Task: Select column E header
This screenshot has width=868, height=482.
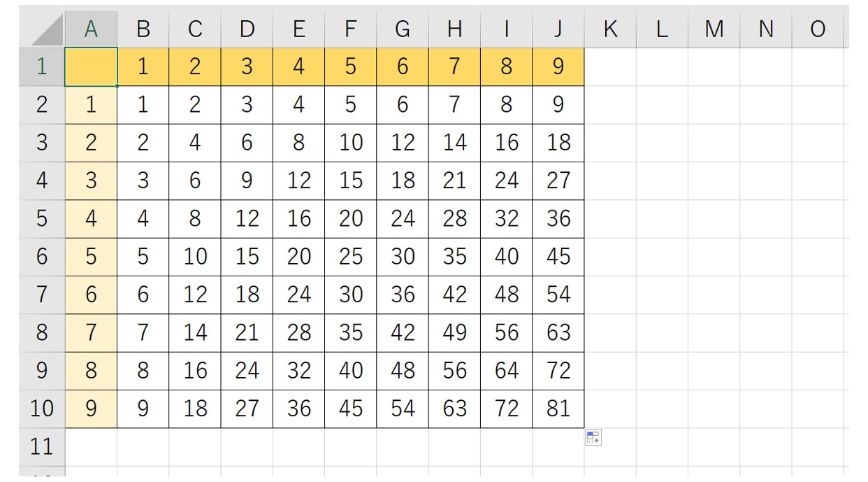Action: [x=298, y=29]
